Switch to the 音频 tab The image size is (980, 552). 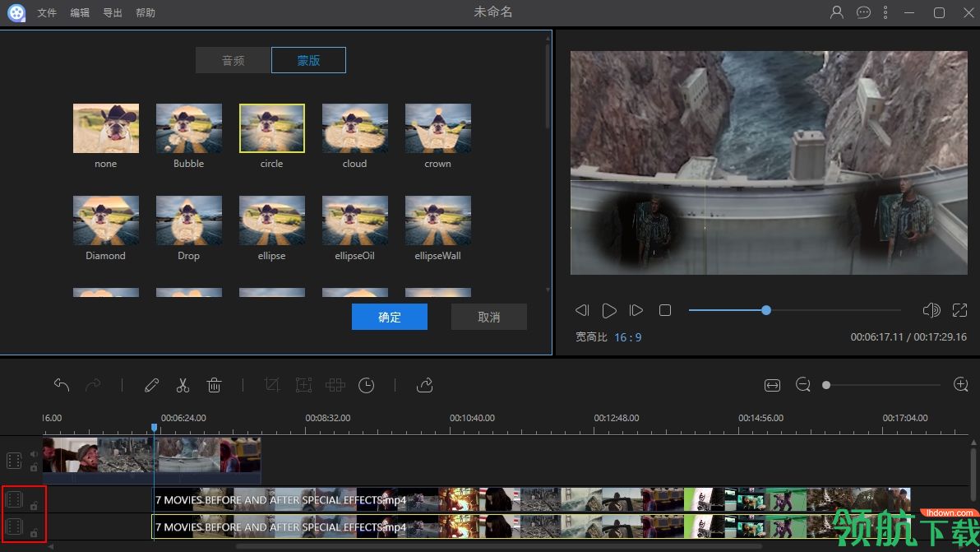point(233,61)
